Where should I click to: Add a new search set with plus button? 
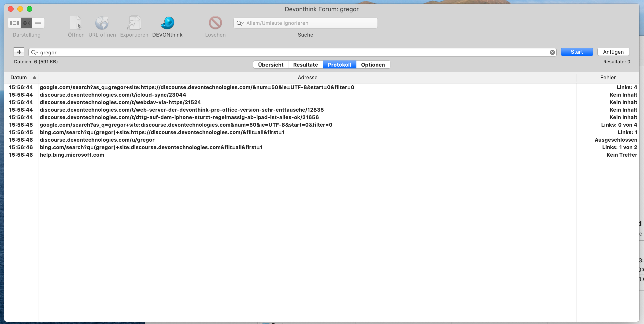(19, 52)
